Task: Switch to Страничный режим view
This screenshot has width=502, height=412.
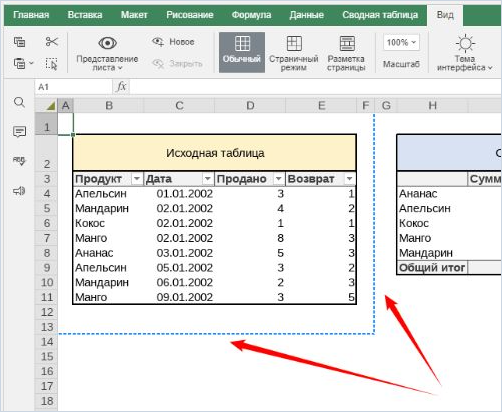Action: (294, 52)
